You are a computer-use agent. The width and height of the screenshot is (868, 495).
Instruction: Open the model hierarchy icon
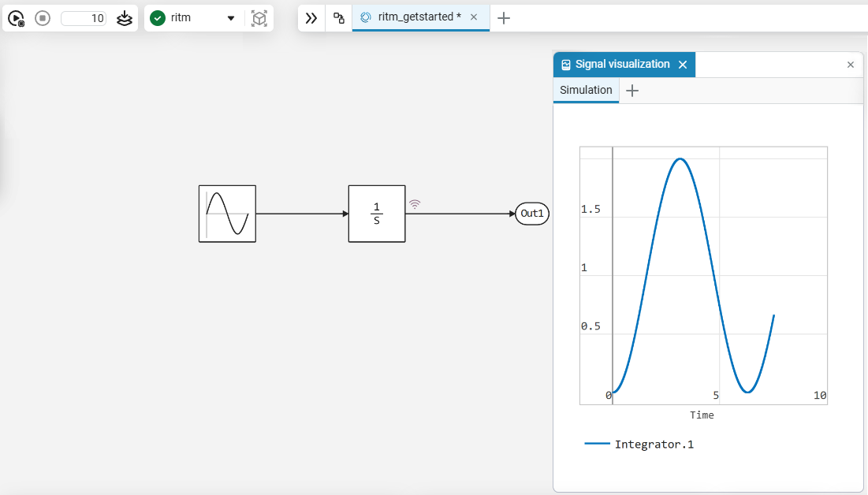(339, 18)
